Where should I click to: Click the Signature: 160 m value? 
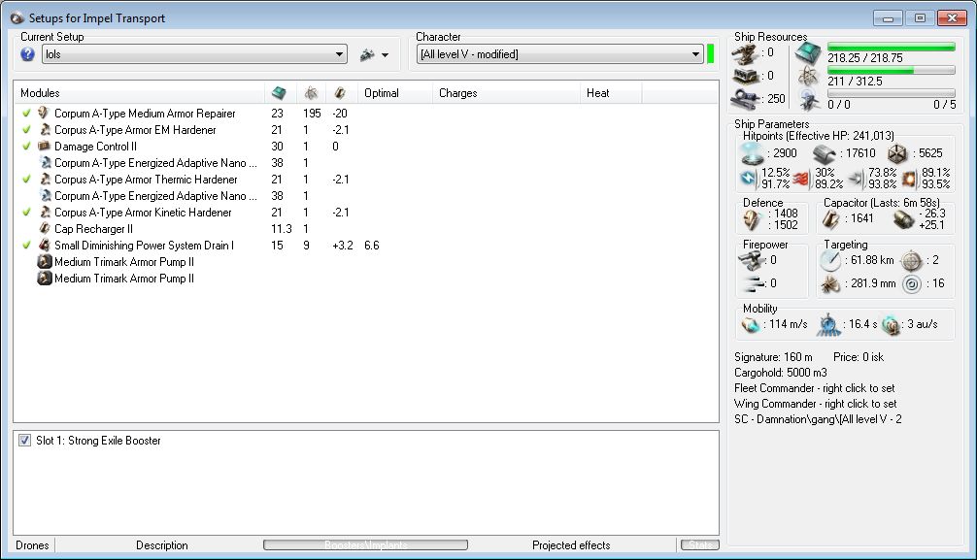pos(773,357)
